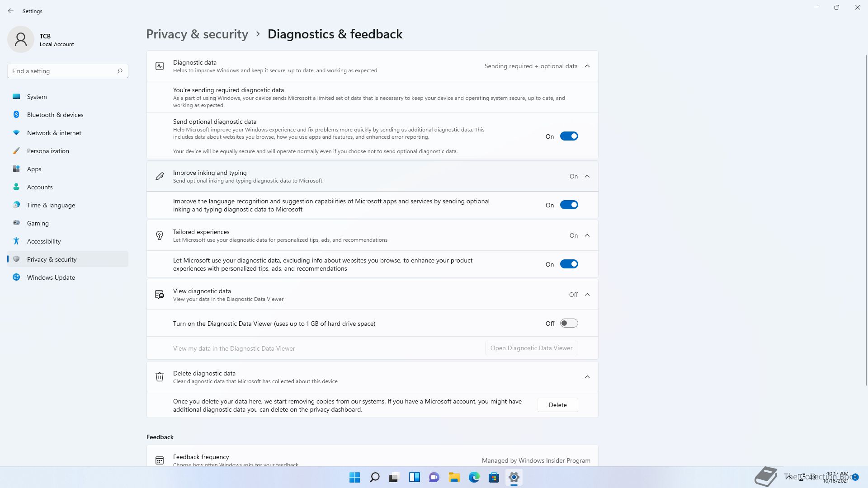Click the View diagnostic data viewer icon
The image size is (868, 488).
pyautogui.click(x=160, y=295)
